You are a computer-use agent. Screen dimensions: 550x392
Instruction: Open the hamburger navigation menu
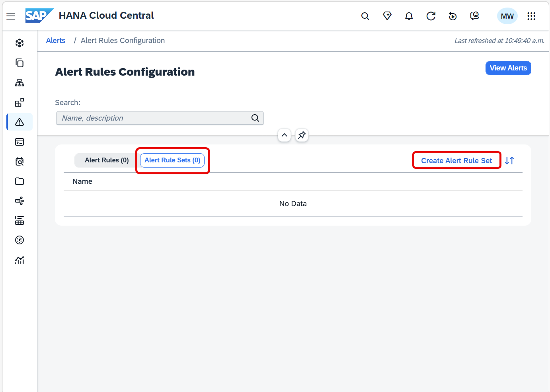tap(11, 16)
